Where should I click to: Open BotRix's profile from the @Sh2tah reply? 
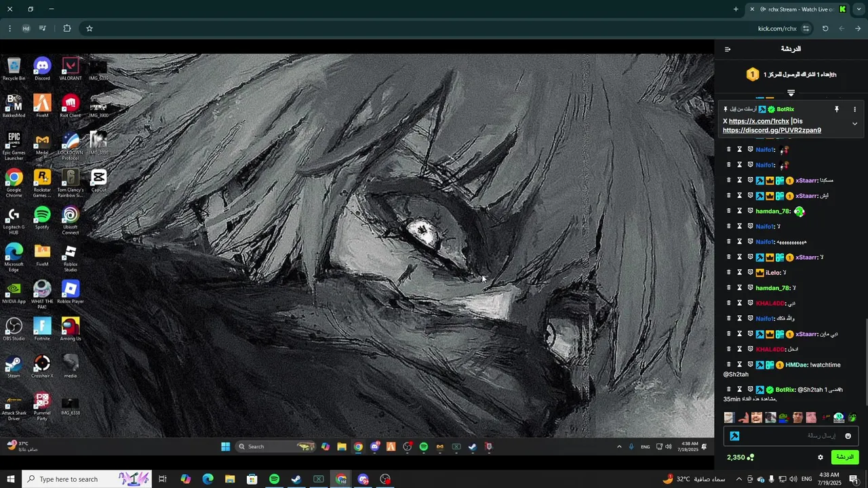click(x=785, y=390)
